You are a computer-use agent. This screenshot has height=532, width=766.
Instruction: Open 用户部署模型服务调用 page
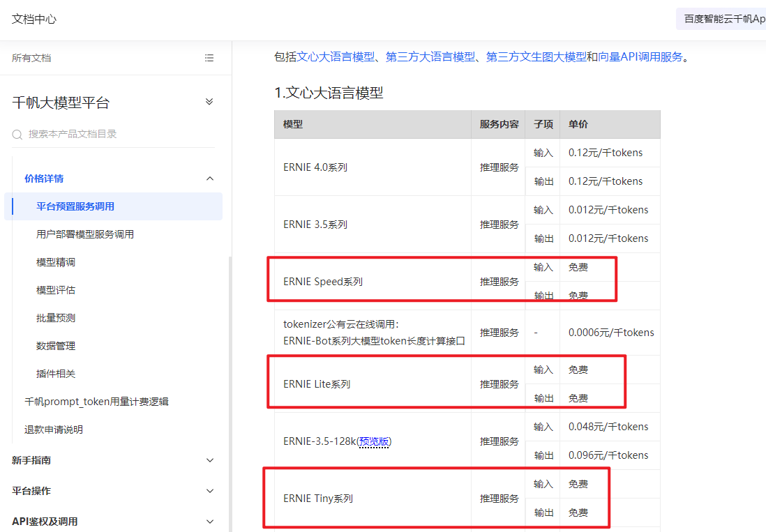pos(85,234)
